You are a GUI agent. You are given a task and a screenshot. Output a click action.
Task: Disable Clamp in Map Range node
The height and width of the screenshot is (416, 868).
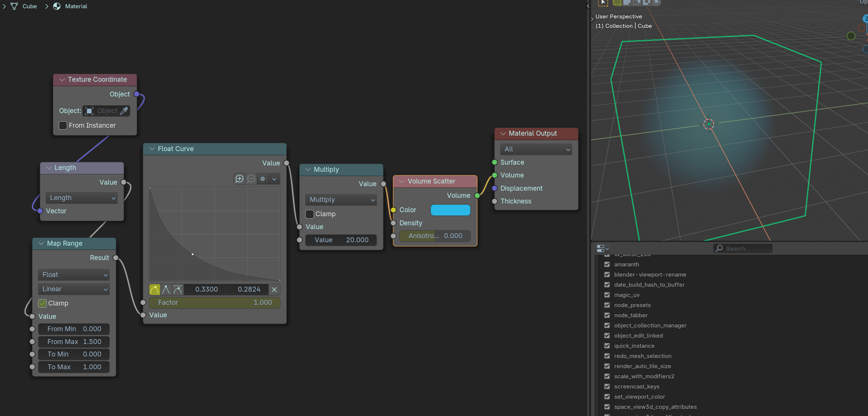coord(43,303)
